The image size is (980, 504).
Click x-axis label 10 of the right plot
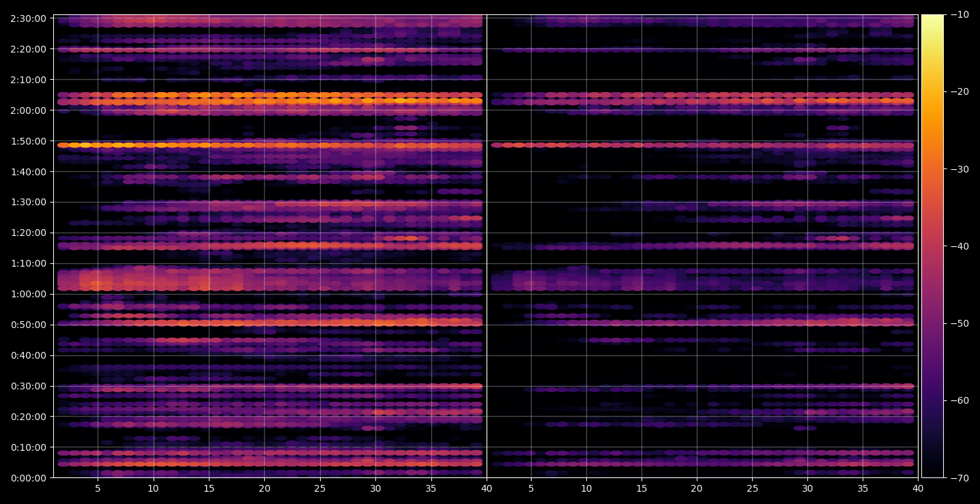(x=586, y=488)
